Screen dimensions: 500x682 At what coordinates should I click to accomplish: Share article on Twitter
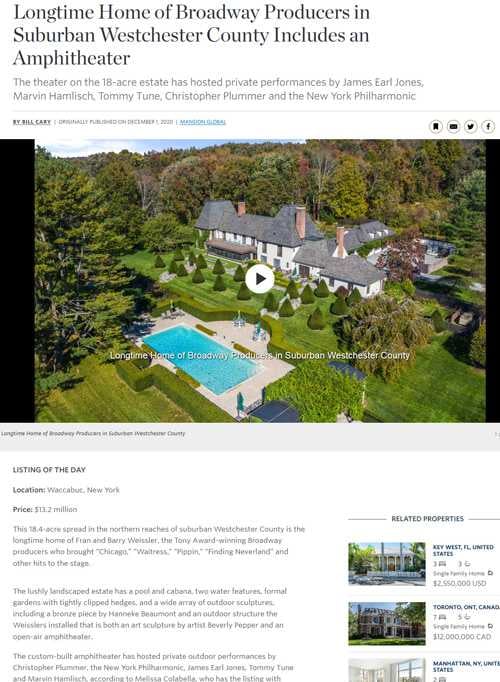point(471,127)
